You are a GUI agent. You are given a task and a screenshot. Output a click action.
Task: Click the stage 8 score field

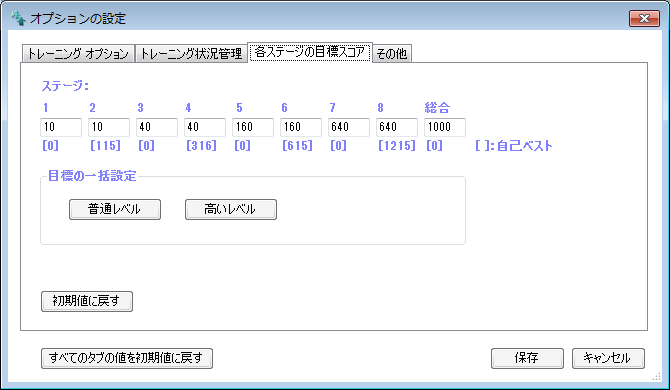[397, 127]
